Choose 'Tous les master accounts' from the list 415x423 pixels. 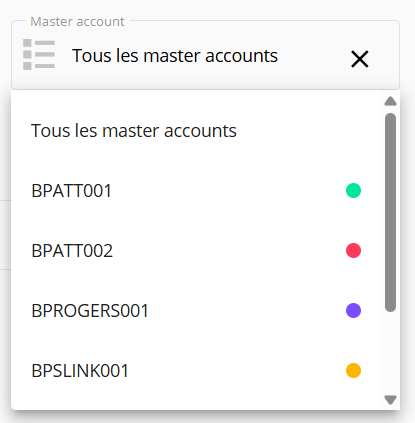click(196, 130)
